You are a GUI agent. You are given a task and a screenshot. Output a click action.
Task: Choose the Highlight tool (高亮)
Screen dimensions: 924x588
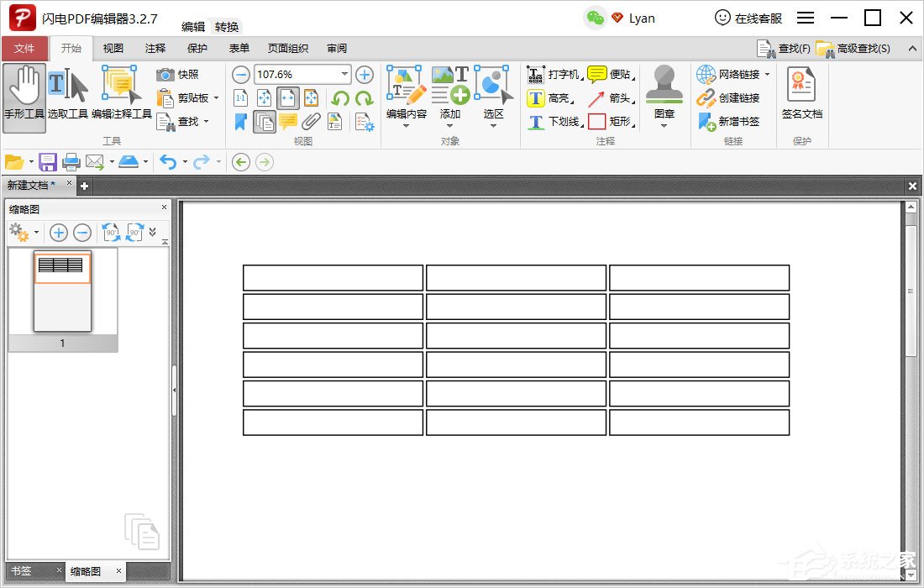(x=550, y=97)
